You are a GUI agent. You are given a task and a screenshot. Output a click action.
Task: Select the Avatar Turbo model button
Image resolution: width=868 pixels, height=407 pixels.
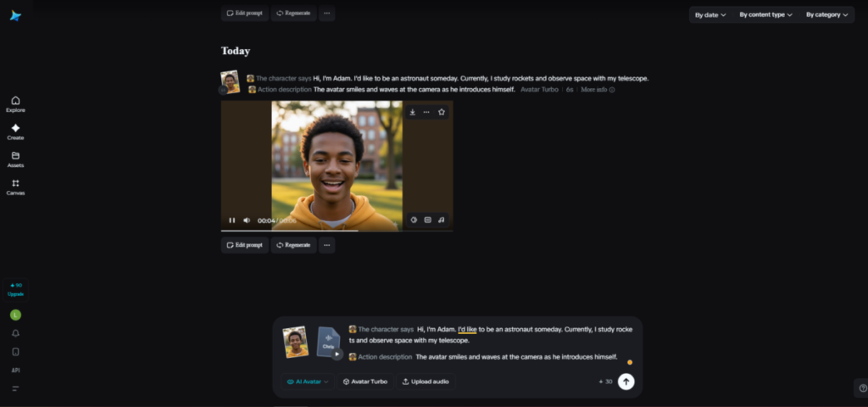click(x=365, y=382)
